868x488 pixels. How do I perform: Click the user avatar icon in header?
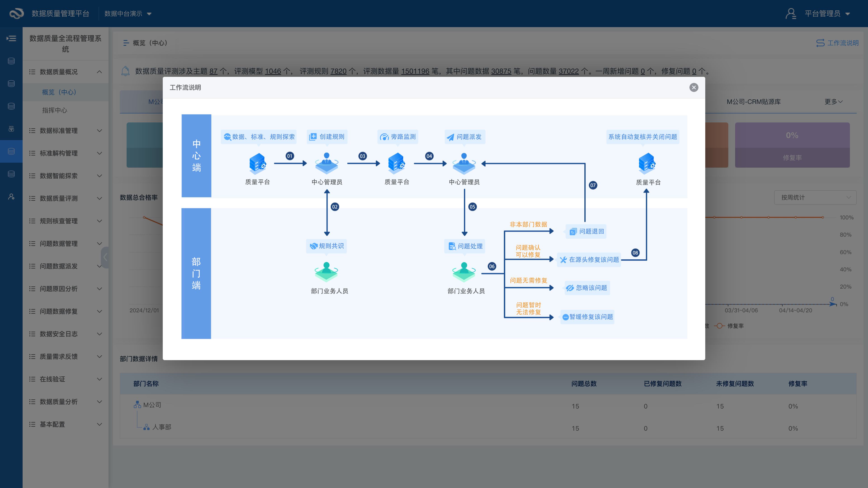[x=790, y=14]
